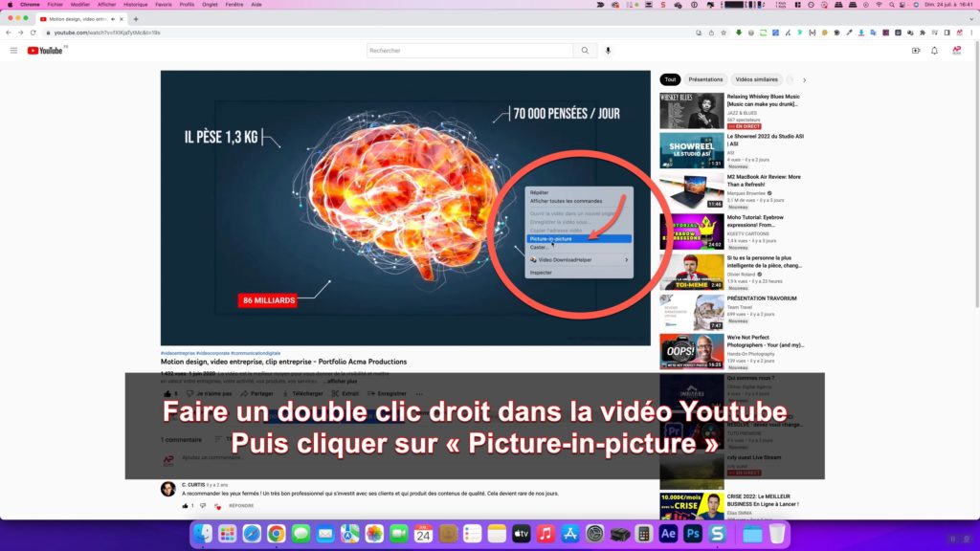
Task: Open the #videoentreprise hashtag link
Action: pyautogui.click(x=177, y=353)
